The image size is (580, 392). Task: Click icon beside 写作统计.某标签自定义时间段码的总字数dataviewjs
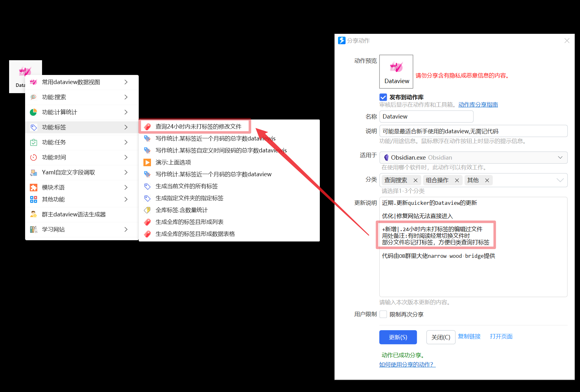pos(147,151)
